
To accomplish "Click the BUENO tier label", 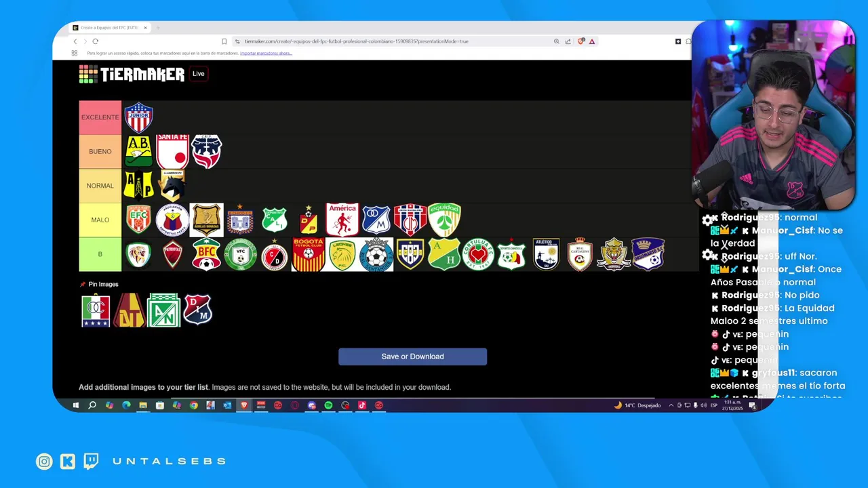I will [100, 151].
